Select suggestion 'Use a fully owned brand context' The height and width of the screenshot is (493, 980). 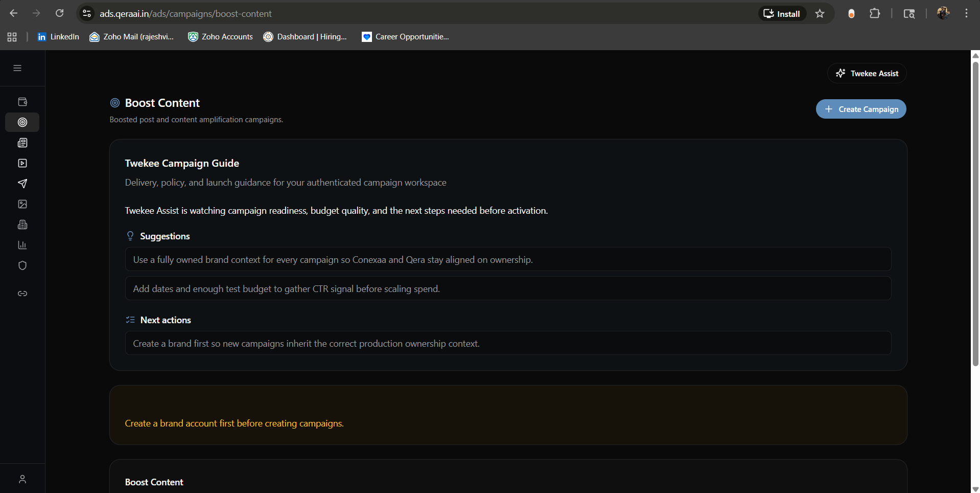[508, 259]
